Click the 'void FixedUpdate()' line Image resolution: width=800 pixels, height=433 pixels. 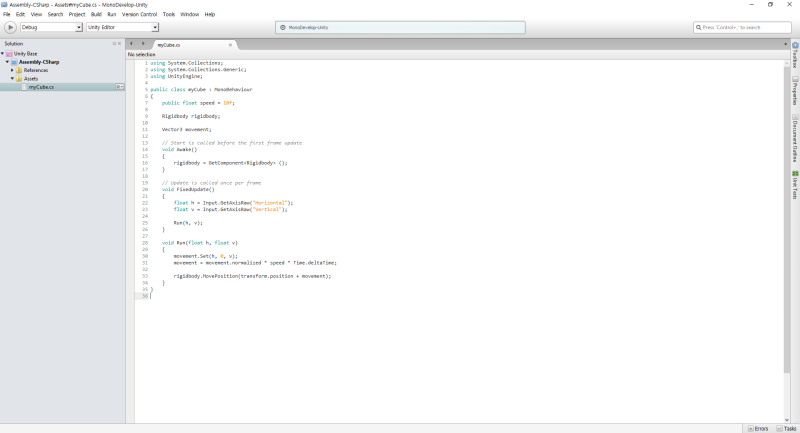pyautogui.click(x=188, y=189)
